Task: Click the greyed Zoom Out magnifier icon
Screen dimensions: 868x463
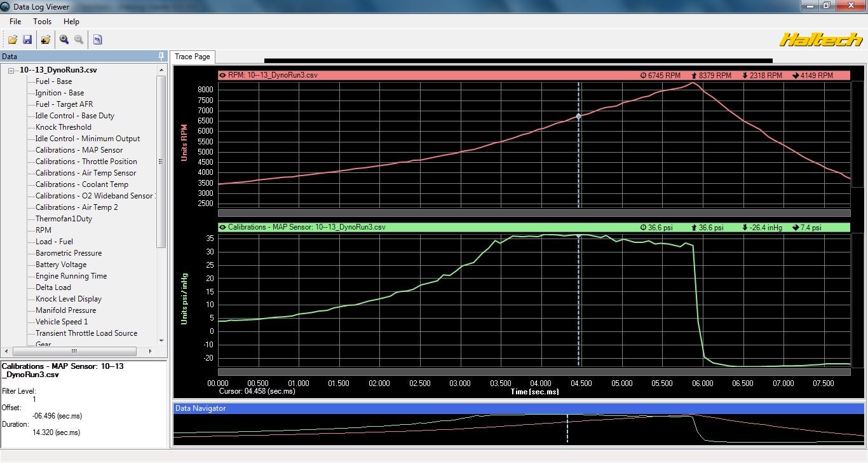Action: [79, 39]
